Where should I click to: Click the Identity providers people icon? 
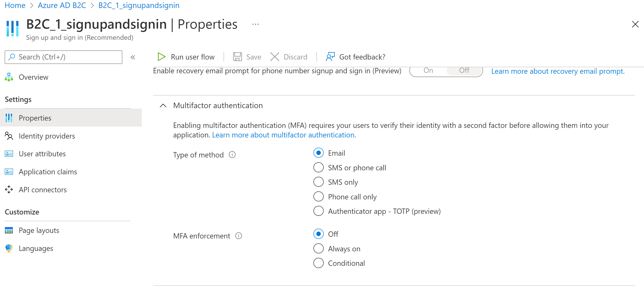pyautogui.click(x=9, y=136)
